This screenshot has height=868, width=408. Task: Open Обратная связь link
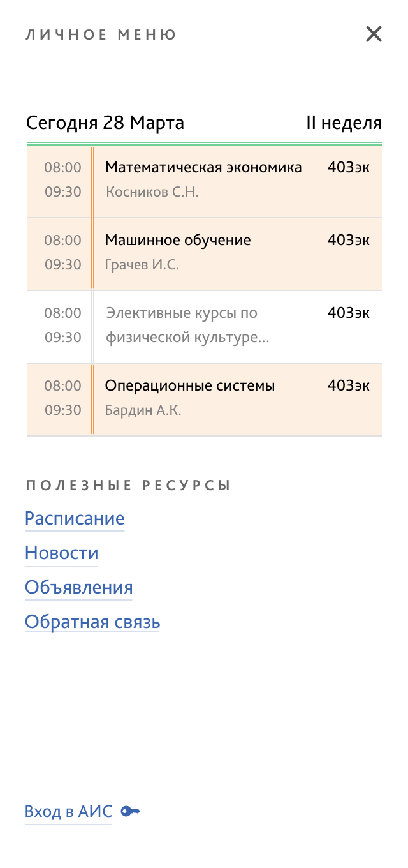click(92, 622)
